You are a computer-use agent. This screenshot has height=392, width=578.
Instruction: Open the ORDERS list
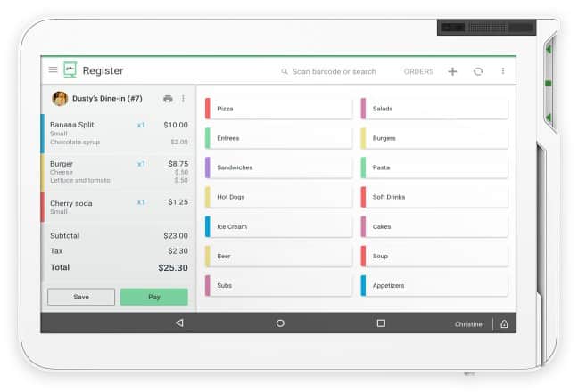click(418, 71)
